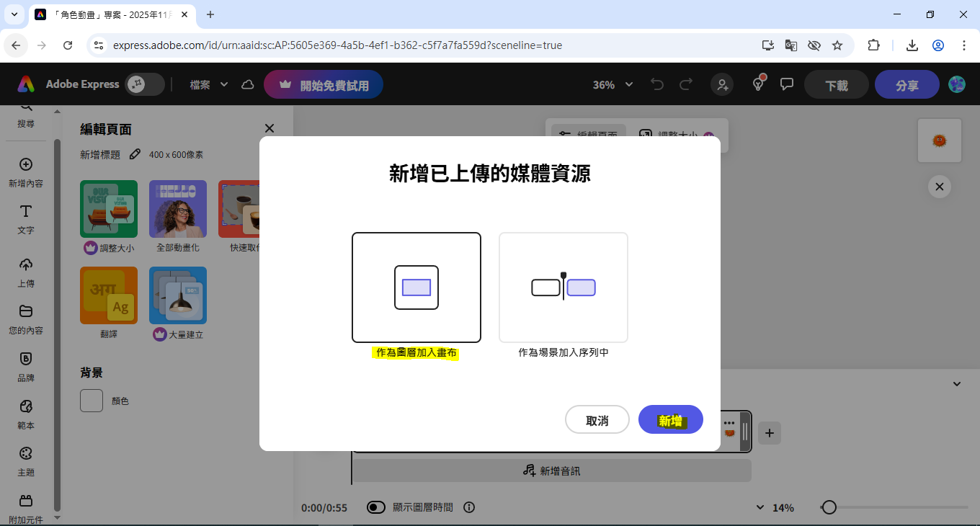Open the Templates panel in sidebar
The width and height of the screenshot is (980, 526).
point(26,413)
